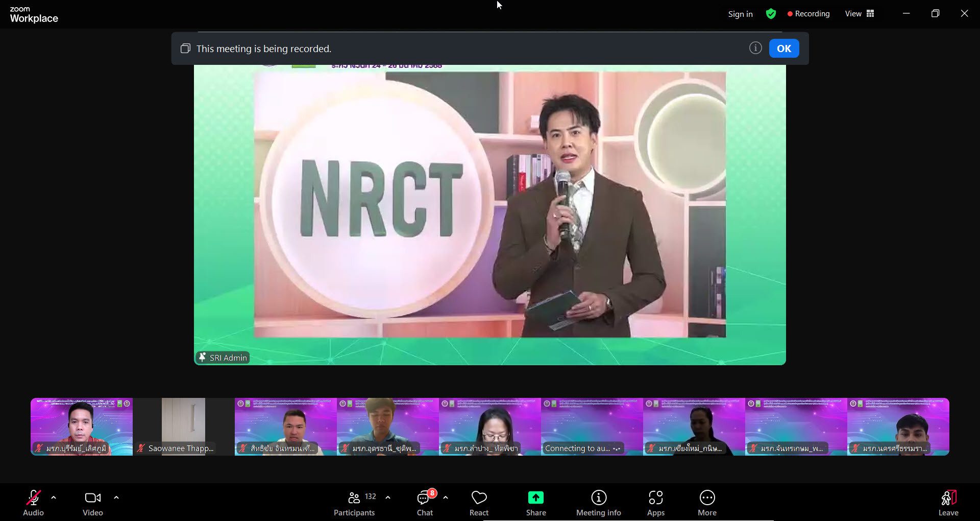Click the pinned SRI Admin name label

click(x=223, y=358)
